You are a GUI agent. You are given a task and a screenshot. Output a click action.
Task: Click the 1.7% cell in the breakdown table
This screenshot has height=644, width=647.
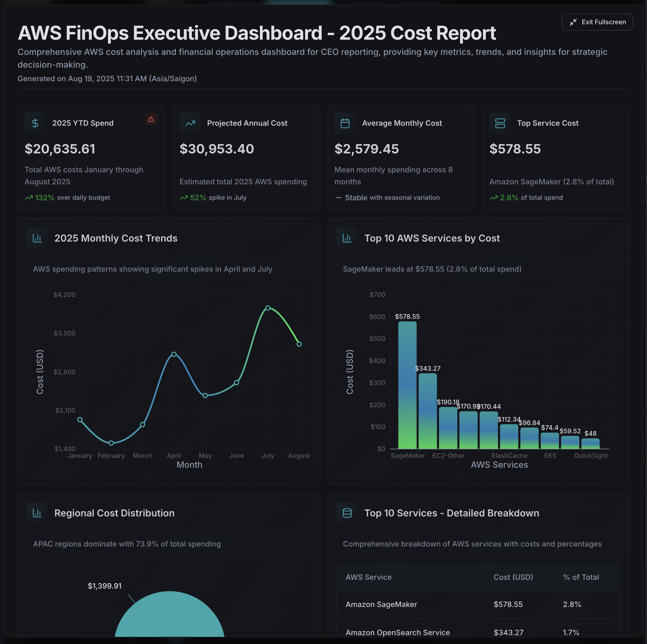point(571,632)
